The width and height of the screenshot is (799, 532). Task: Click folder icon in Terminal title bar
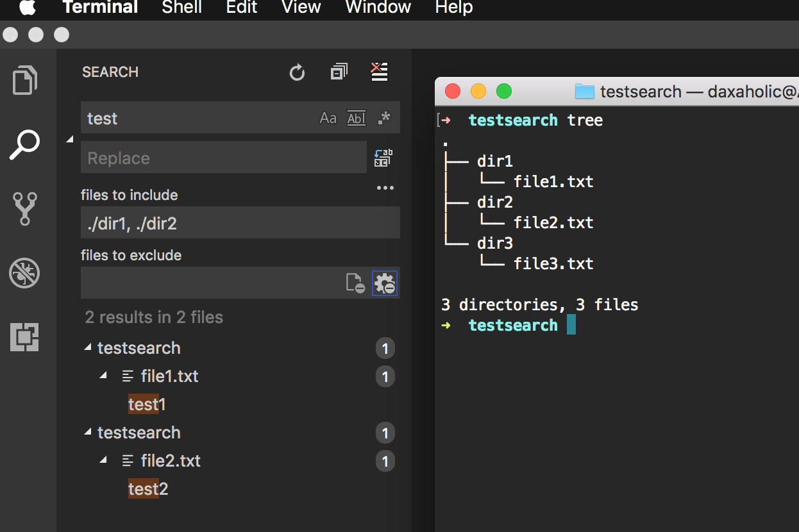[584, 91]
